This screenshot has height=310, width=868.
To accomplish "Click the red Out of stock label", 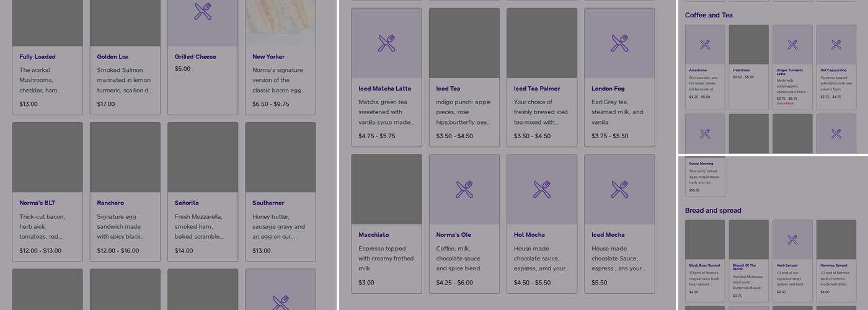I will click(785, 104).
